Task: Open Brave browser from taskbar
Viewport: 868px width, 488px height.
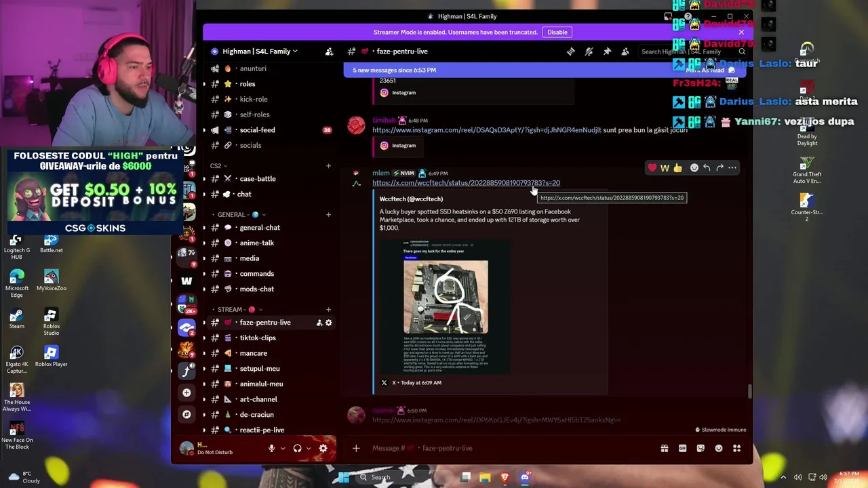Action: 505,477
